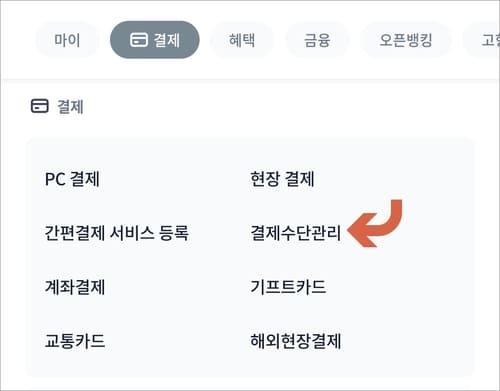Select the 계좌결제 menu item
This screenshot has height=391, width=500.
point(75,287)
